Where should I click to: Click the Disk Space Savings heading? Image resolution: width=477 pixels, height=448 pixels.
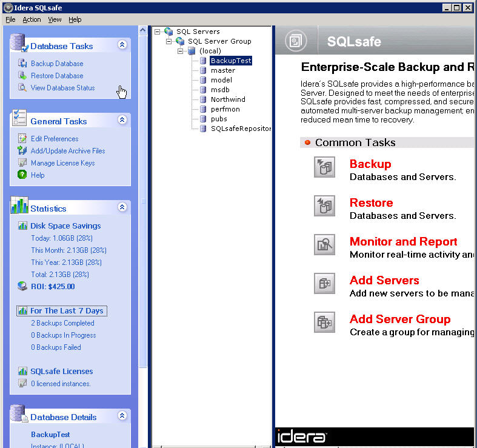coord(65,226)
